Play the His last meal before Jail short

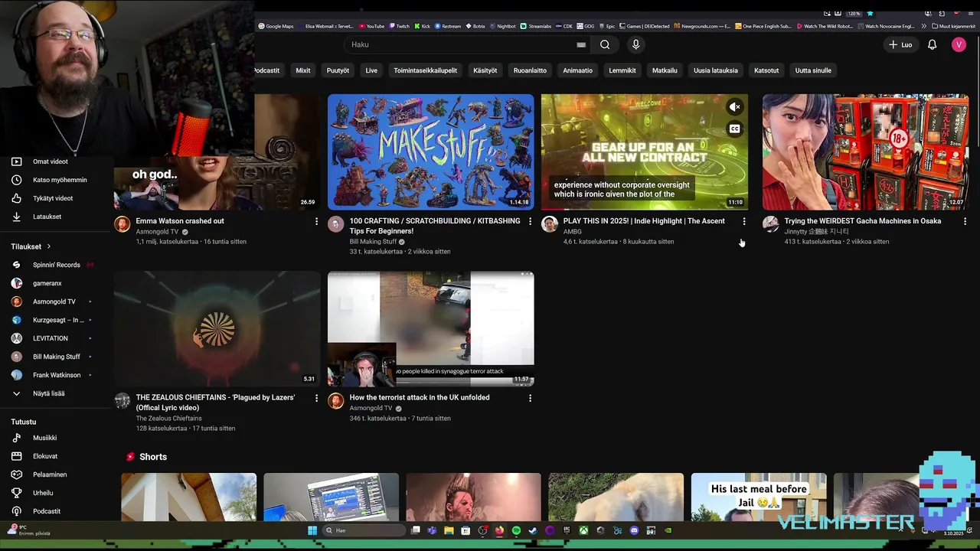click(x=759, y=497)
